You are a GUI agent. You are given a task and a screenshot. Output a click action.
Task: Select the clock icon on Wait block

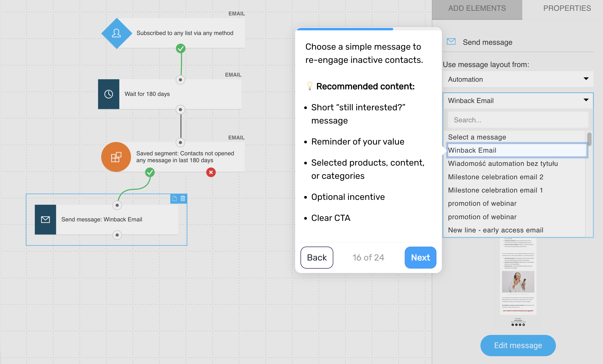[x=109, y=94]
